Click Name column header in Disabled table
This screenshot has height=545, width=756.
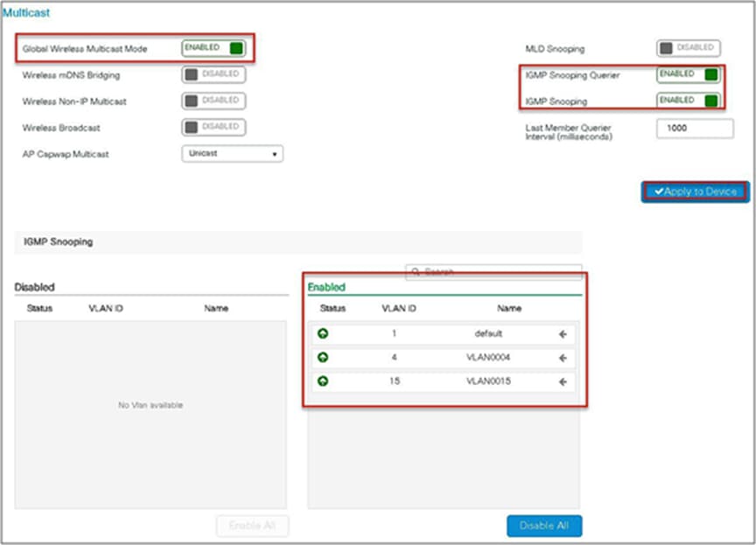(216, 309)
